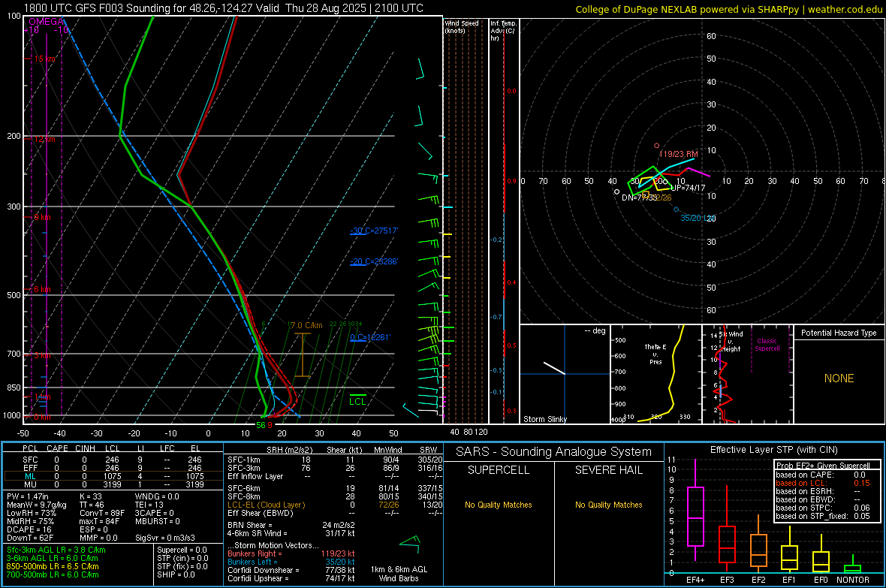Click the PW = 1.47in value

click(28, 496)
